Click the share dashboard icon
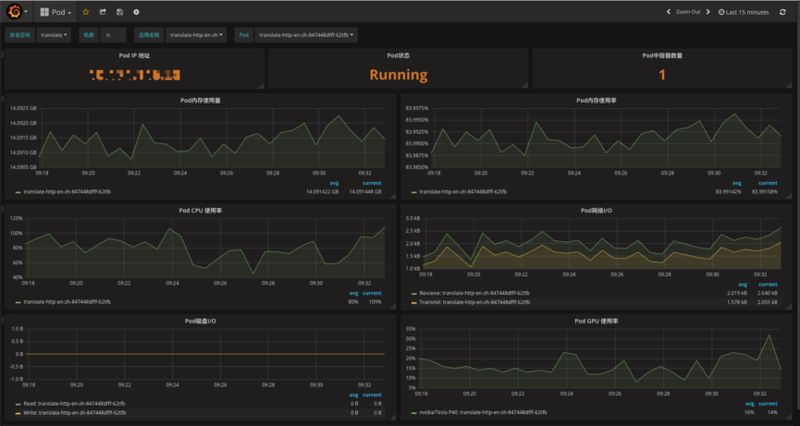The height and width of the screenshot is (426, 800). point(103,12)
